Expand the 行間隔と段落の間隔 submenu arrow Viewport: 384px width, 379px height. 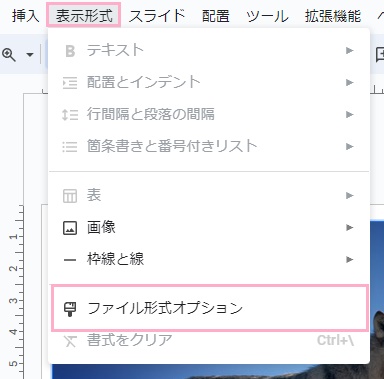click(x=349, y=114)
